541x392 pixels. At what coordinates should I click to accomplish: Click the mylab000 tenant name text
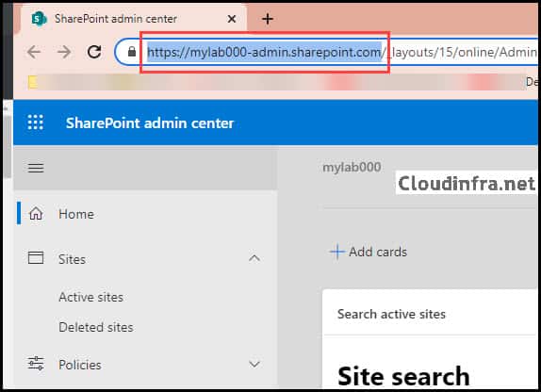coord(352,167)
